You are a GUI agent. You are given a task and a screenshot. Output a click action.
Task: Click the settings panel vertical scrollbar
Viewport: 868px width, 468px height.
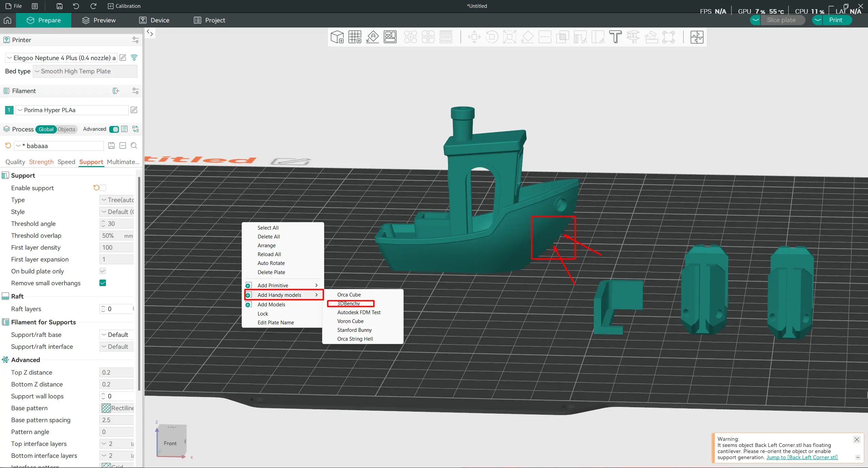point(139,283)
